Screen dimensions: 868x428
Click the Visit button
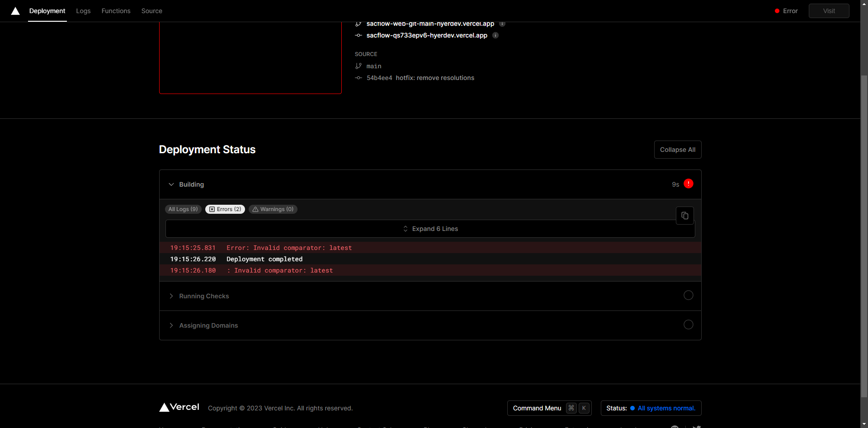(x=829, y=11)
